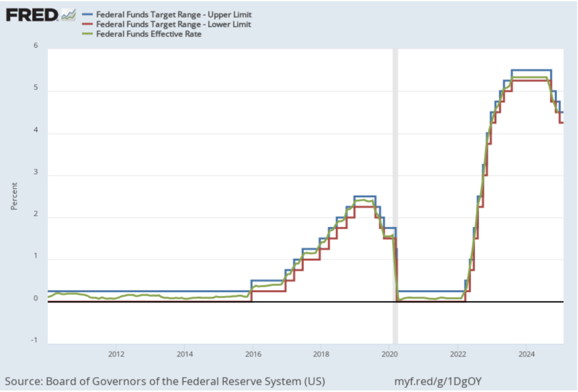Click the red Lower Limit legend swatch

88,24
